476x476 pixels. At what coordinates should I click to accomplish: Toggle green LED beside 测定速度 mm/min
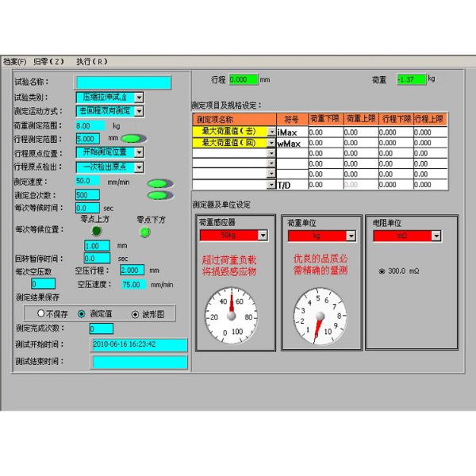(x=161, y=183)
